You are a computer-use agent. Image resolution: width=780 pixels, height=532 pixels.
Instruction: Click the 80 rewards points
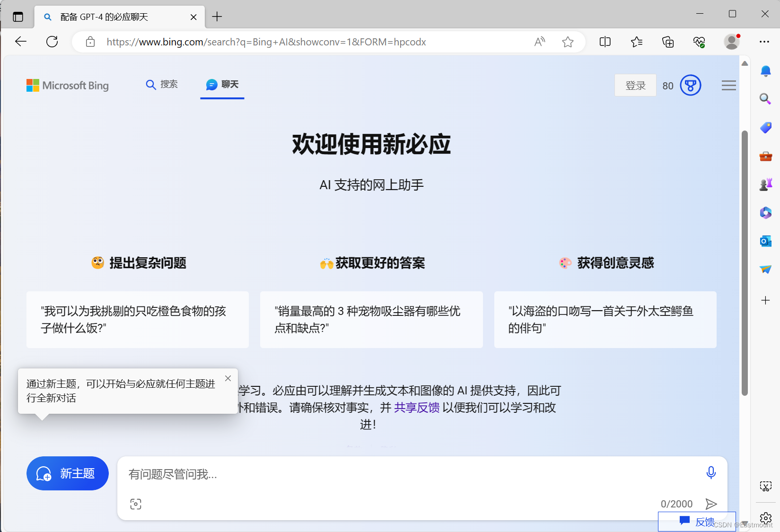tap(668, 86)
